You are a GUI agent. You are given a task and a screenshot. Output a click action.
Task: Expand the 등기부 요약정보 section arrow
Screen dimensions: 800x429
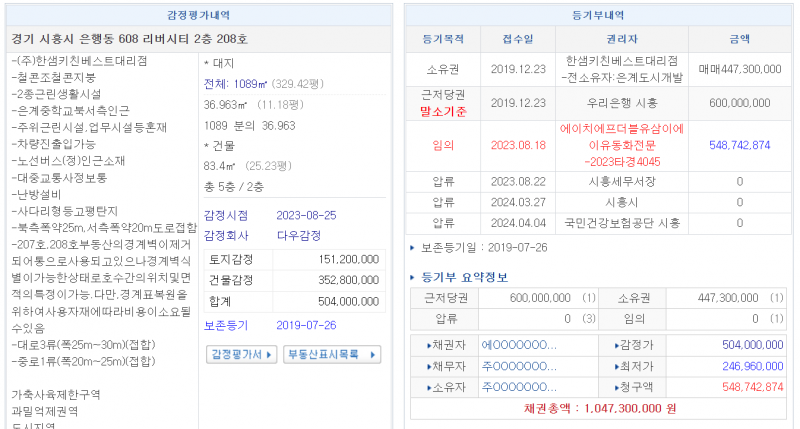click(x=414, y=277)
